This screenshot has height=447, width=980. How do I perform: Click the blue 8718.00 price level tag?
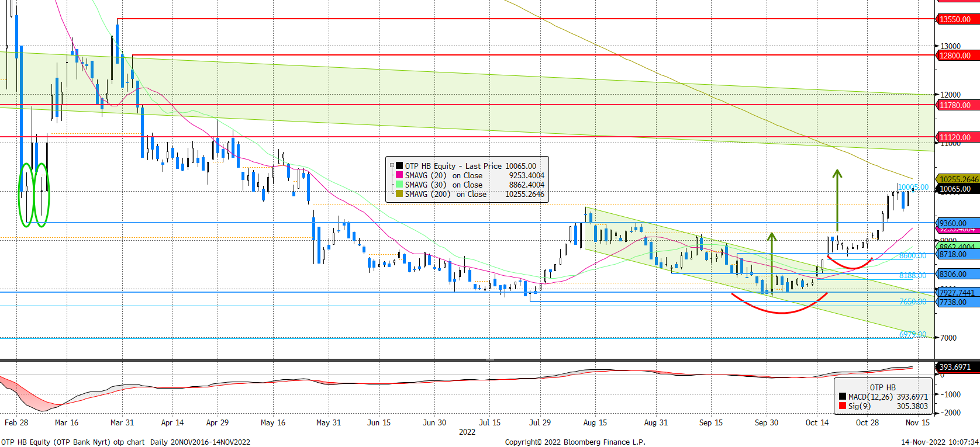coord(957,255)
